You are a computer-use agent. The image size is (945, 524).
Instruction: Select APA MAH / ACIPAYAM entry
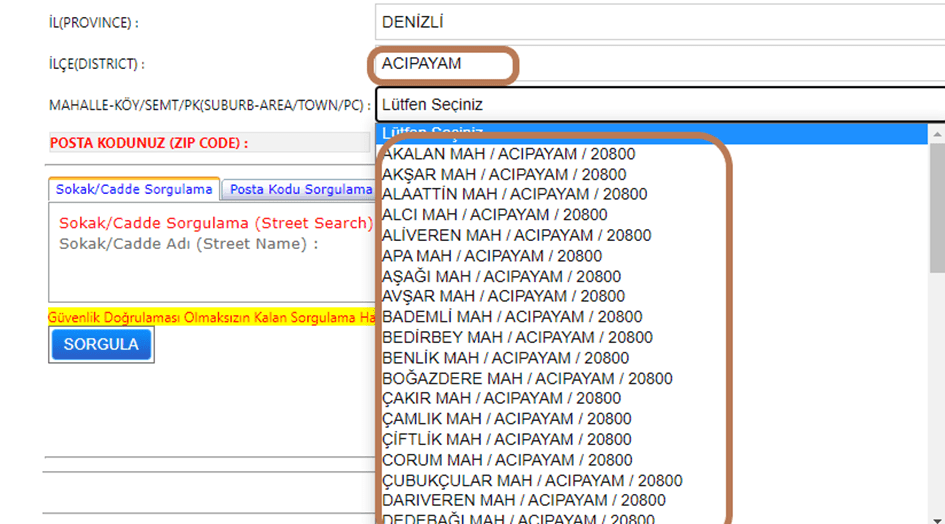(x=492, y=256)
